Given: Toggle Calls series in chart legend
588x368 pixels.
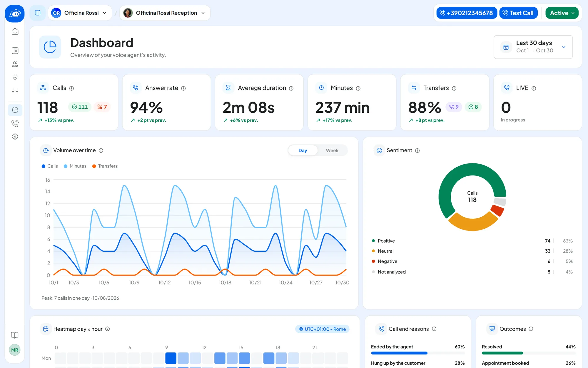Looking at the screenshot, I should tap(50, 166).
